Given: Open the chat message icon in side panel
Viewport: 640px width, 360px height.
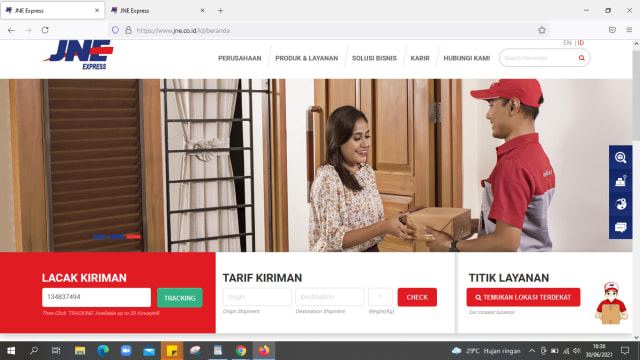Looking at the screenshot, I should pyautogui.click(x=620, y=227).
